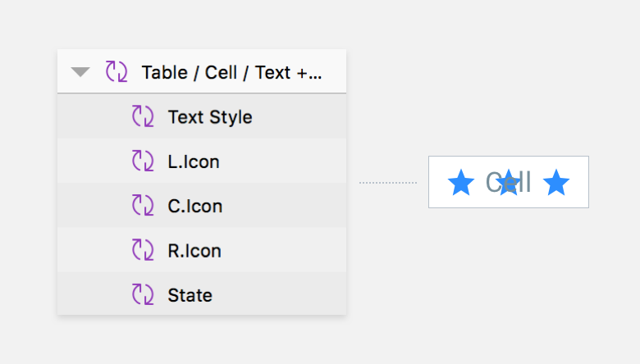The height and width of the screenshot is (364, 640).
Task: Collapse the Table / Cell / Text group triangle
Action: pos(80,72)
